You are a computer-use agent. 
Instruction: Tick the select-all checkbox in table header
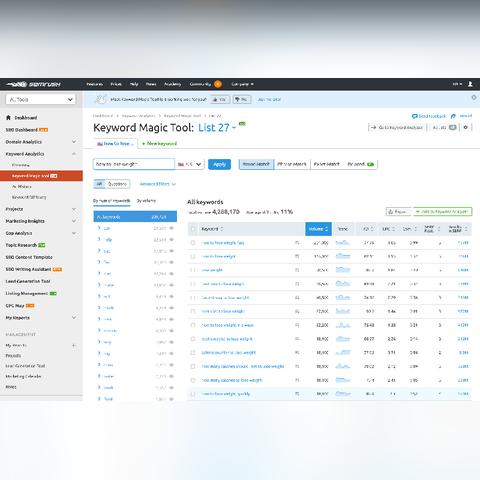tap(193, 229)
